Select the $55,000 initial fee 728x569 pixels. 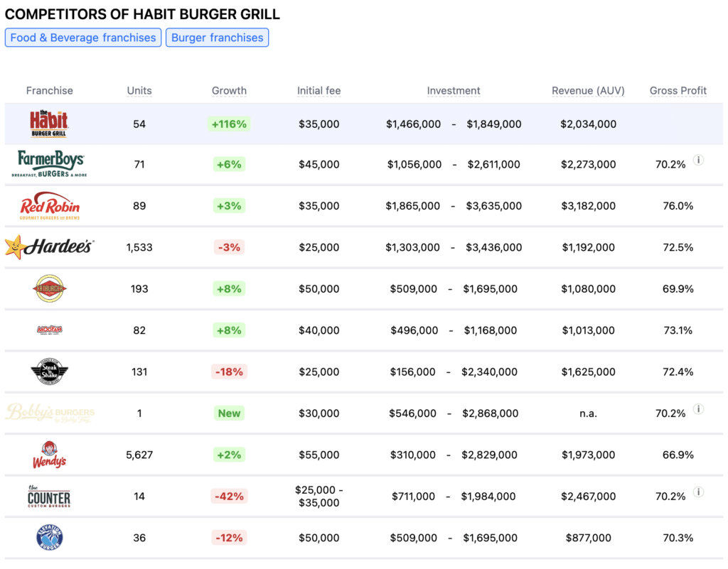pos(319,455)
